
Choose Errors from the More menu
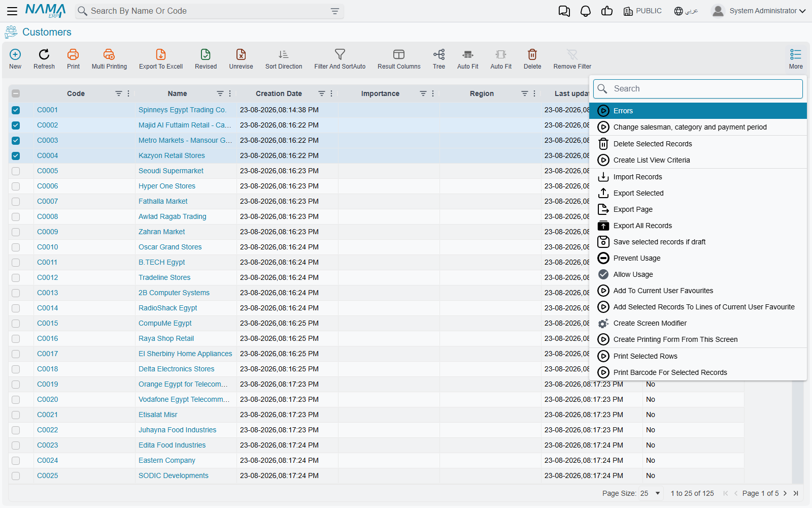tap(698, 111)
